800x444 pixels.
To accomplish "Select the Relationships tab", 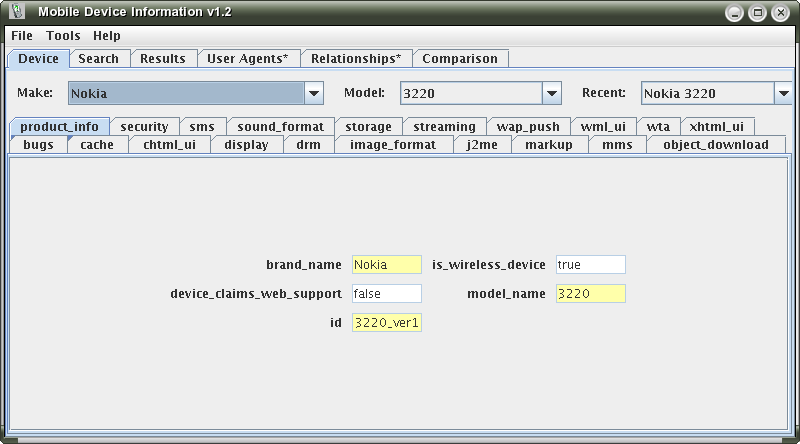I will click(x=354, y=59).
